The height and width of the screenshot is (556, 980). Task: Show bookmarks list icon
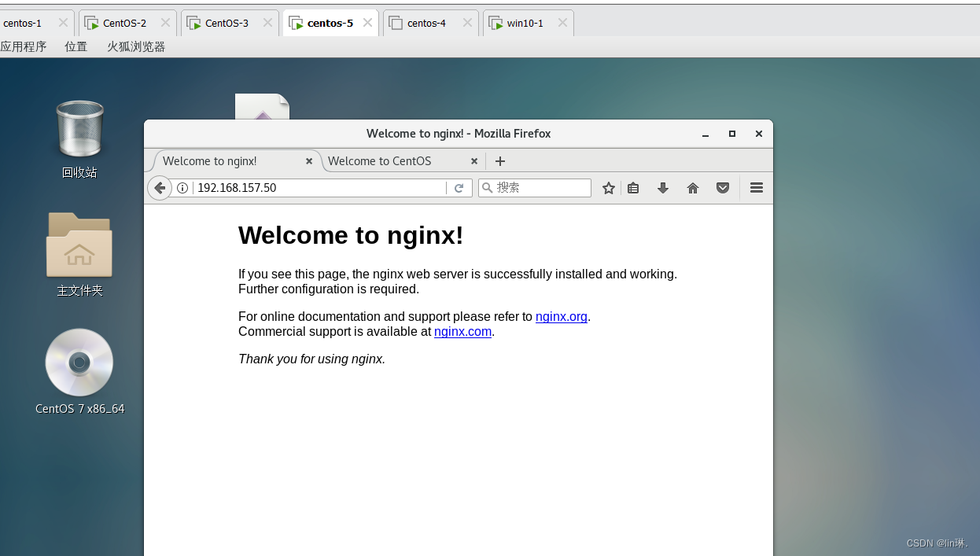[x=633, y=188]
